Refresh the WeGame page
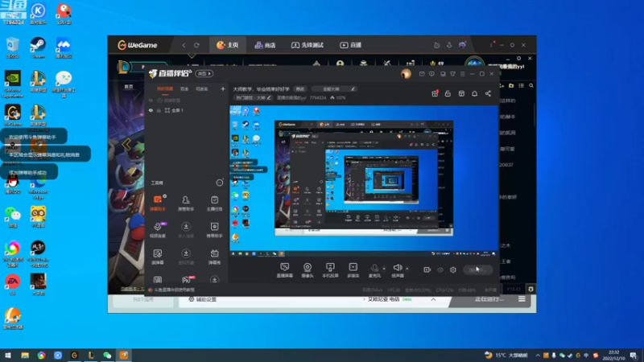The height and width of the screenshot is (362, 644). (x=196, y=45)
